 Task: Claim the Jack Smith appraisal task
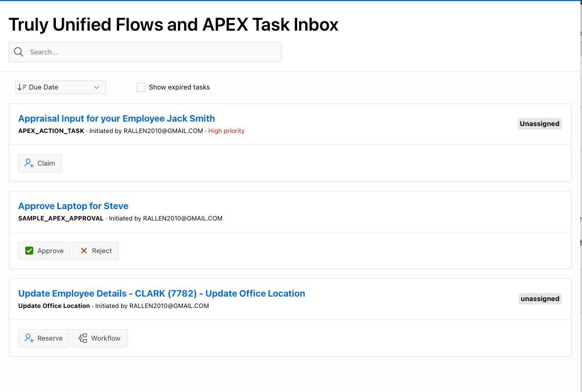coord(40,163)
